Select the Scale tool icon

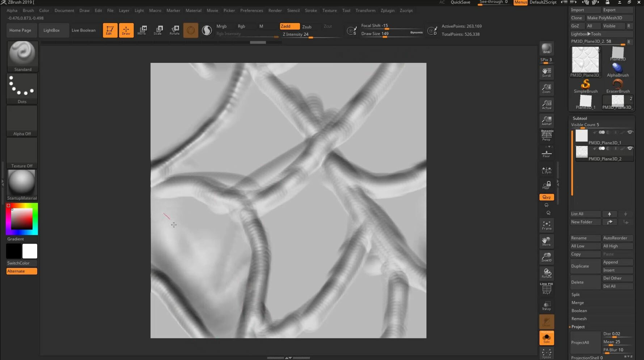158,30
